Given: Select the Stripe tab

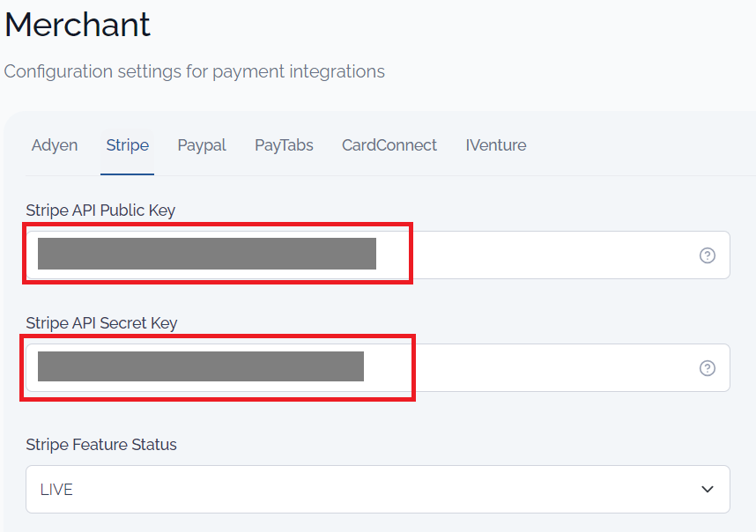Looking at the screenshot, I should [127, 145].
